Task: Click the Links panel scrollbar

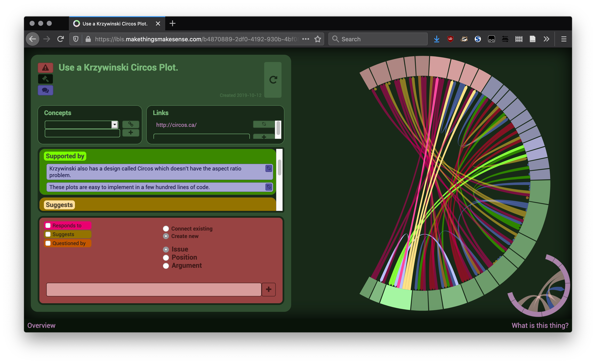Action: tap(278, 128)
